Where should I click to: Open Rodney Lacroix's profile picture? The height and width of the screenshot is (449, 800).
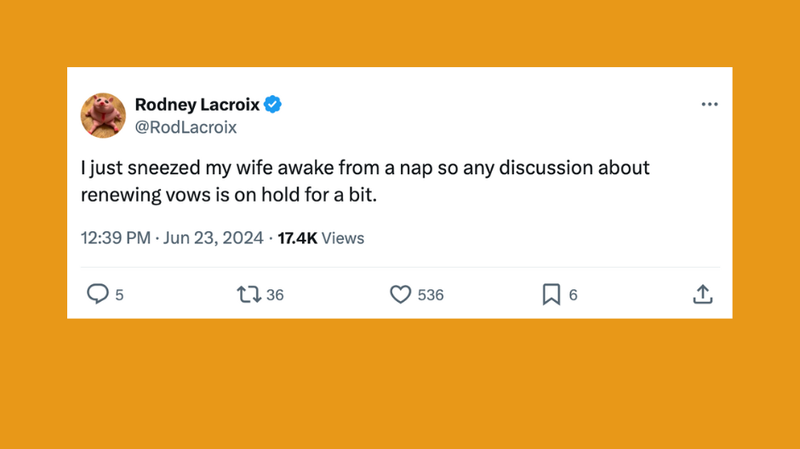click(x=103, y=115)
